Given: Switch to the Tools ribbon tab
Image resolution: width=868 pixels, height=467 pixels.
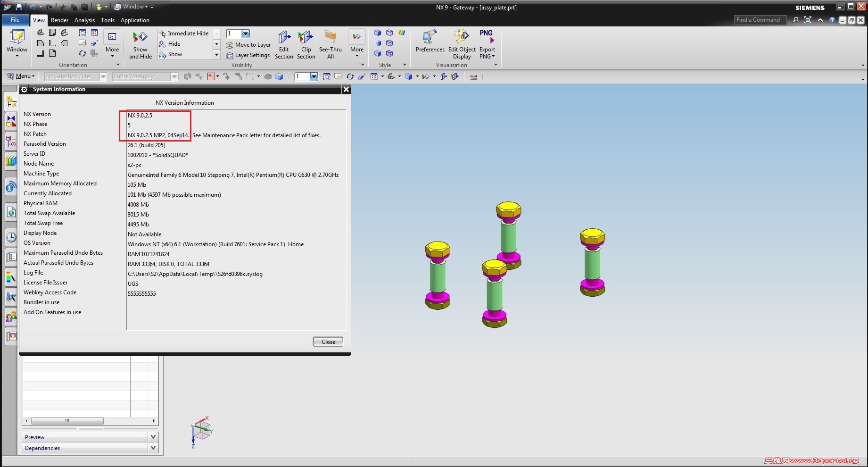Looking at the screenshot, I should [x=107, y=20].
